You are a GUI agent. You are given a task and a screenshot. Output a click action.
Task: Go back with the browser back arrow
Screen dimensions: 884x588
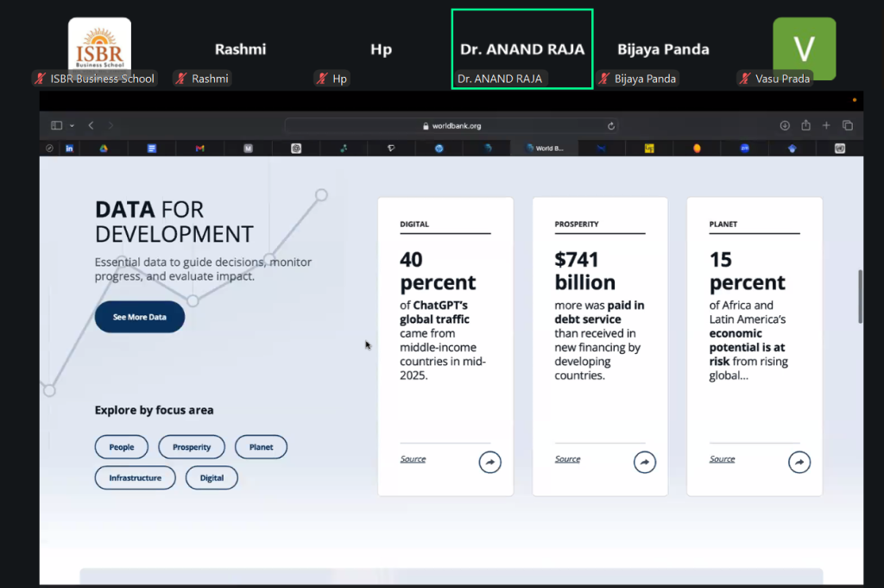(x=91, y=125)
